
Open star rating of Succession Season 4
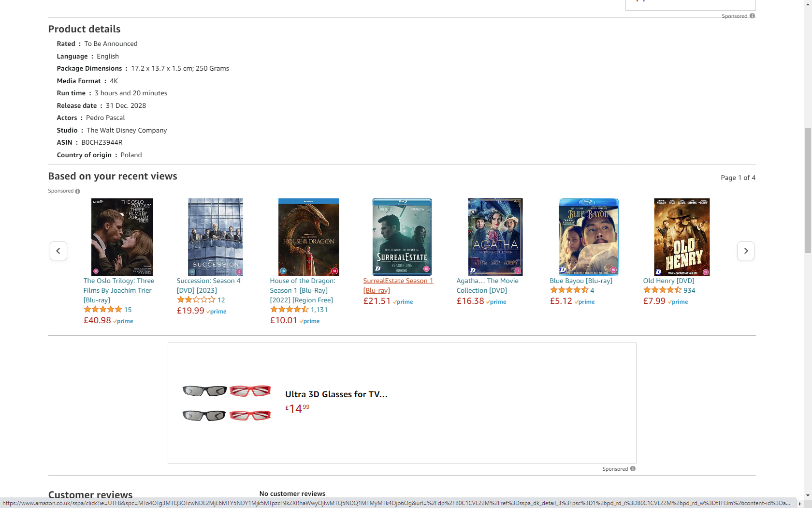[x=196, y=300]
